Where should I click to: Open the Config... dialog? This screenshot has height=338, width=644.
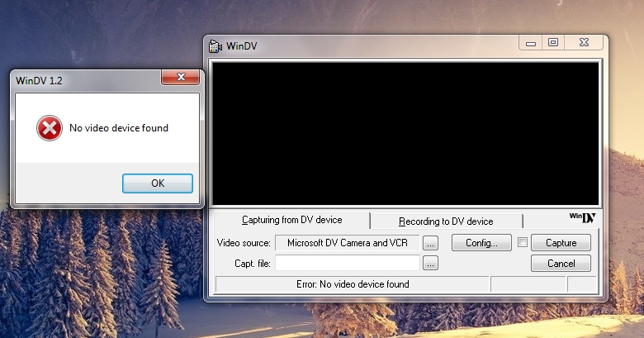tap(481, 243)
